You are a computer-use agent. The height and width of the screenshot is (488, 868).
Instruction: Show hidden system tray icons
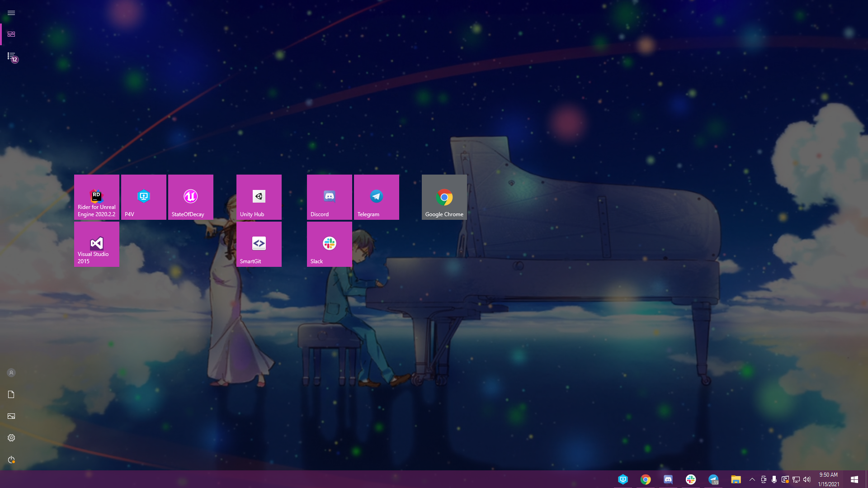(x=752, y=479)
